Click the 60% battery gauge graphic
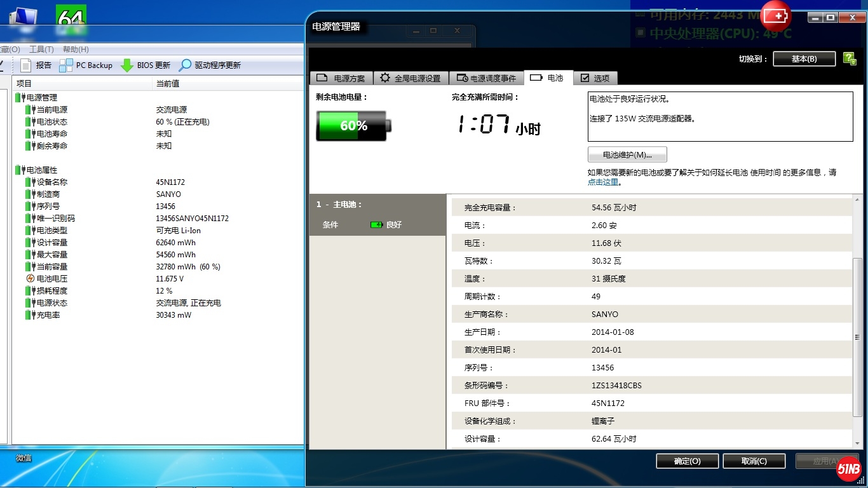 [x=353, y=126]
